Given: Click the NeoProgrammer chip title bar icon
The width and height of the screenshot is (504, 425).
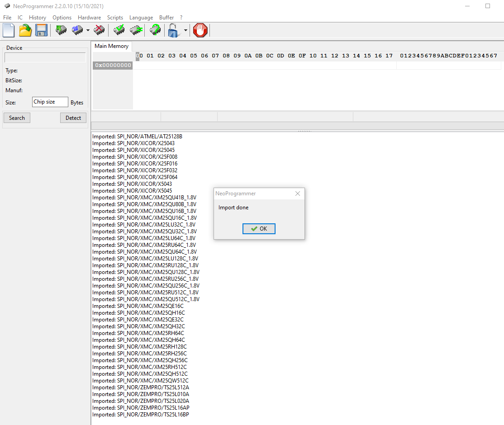Looking at the screenshot, I should (7, 6).
